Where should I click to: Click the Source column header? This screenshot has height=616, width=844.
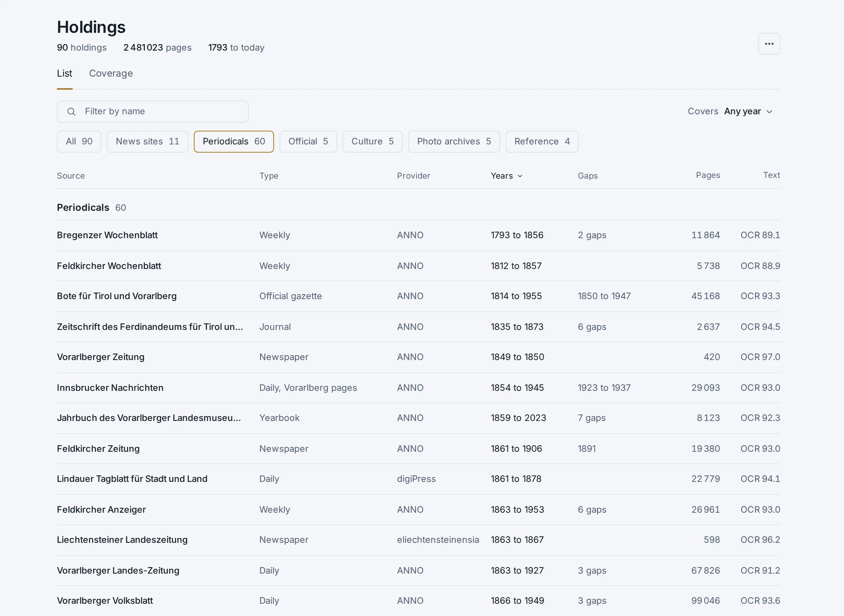tap(71, 176)
